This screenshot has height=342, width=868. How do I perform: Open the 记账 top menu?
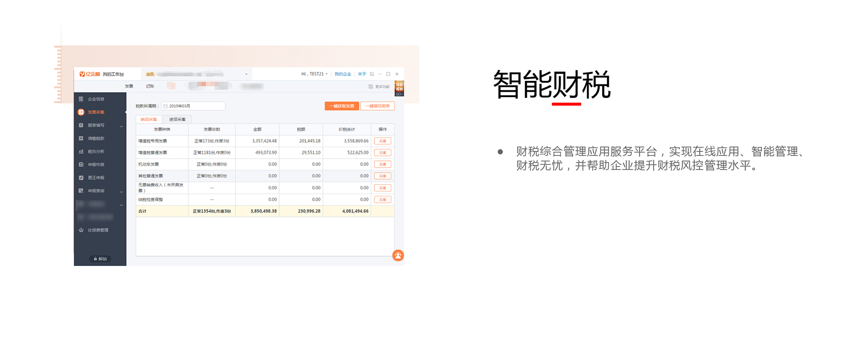(150, 86)
